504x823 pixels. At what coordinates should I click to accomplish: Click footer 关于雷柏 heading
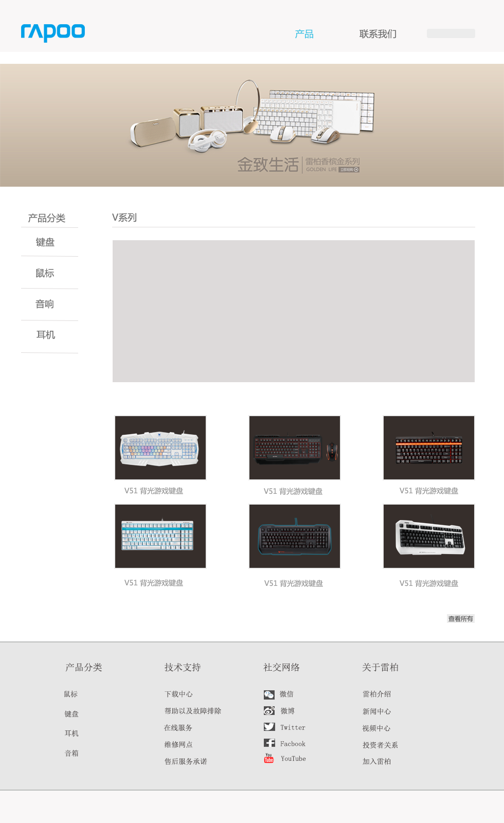381,667
